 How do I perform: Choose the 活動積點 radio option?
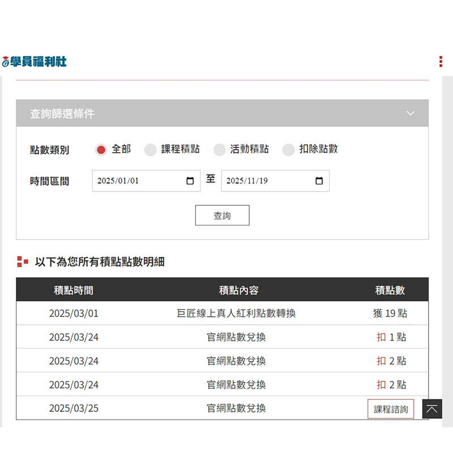click(219, 150)
